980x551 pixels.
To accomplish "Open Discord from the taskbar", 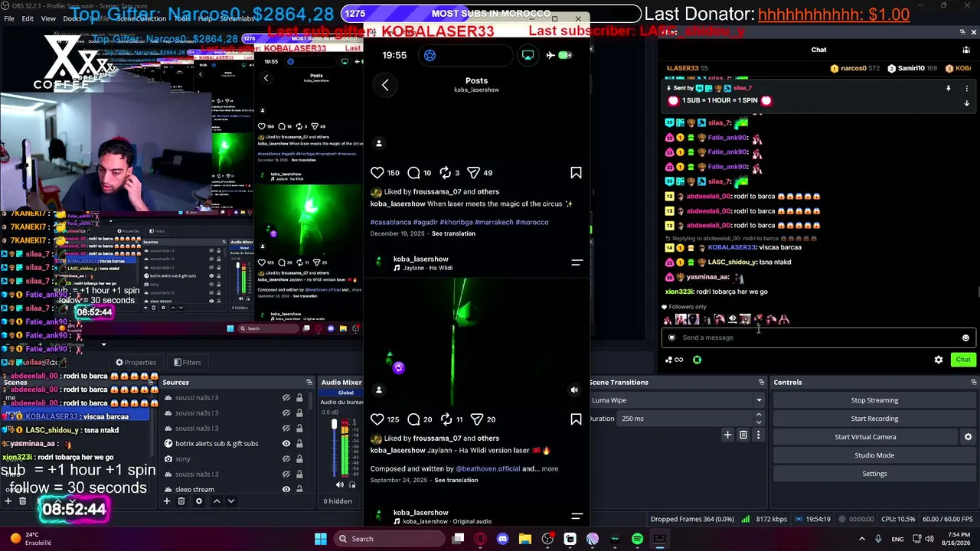I will pyautogui.click(x=503, y=539).
